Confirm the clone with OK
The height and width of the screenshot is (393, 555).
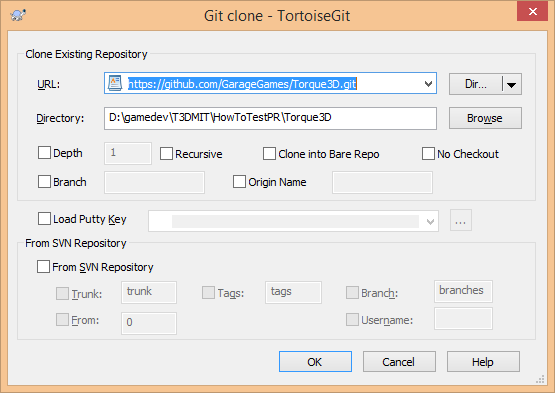tap(315, 361)
